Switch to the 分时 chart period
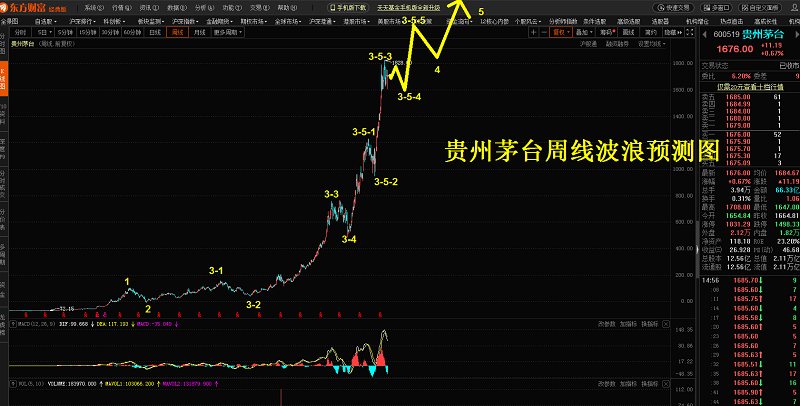The image size is (800, 406). click(20, 32)
